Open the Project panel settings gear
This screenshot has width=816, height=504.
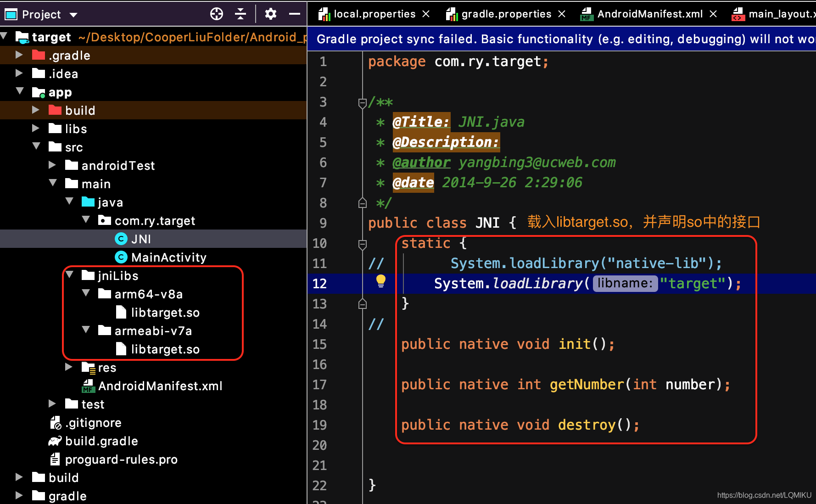(x=271, y=14)
